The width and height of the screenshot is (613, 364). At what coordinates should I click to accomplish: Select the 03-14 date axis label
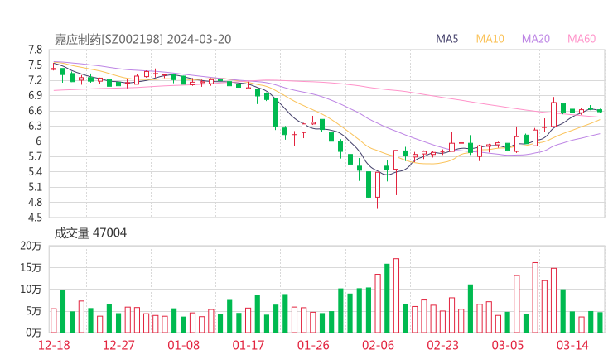coord(572,345)
